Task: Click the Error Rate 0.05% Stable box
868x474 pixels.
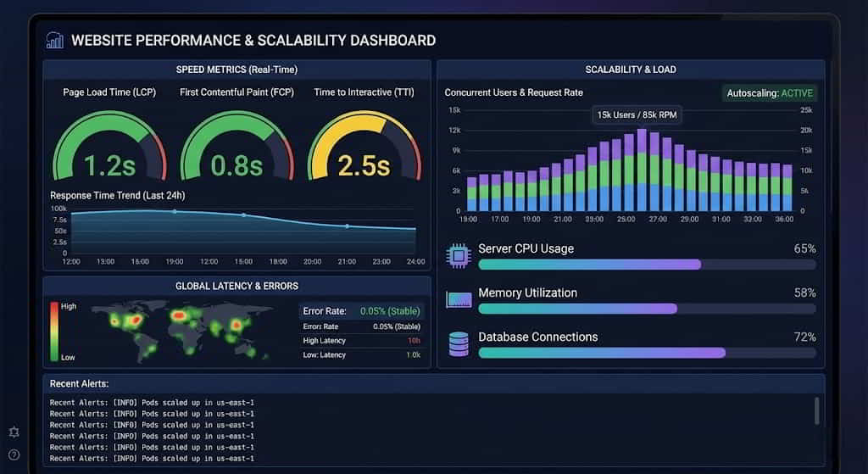Action: 361,311
